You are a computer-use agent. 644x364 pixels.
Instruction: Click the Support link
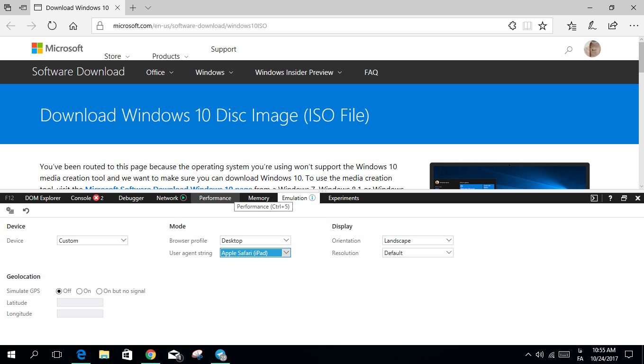click(x=223, y=49)
